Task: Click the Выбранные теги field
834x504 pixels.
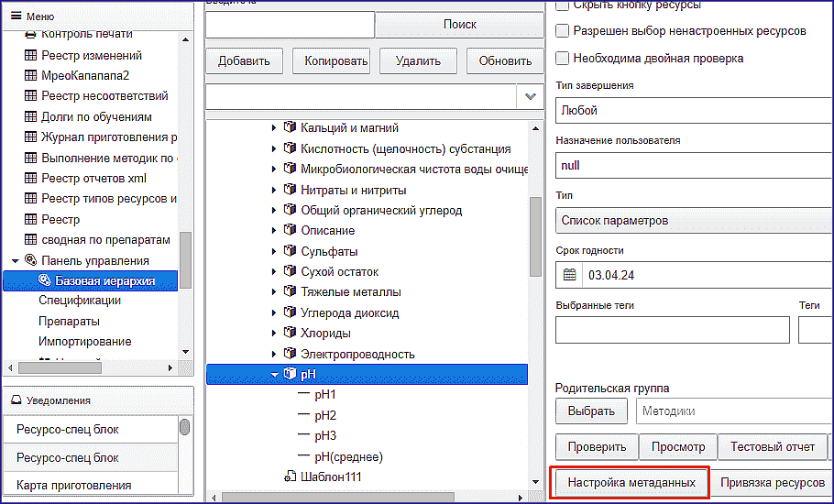Action: point(673,330)
